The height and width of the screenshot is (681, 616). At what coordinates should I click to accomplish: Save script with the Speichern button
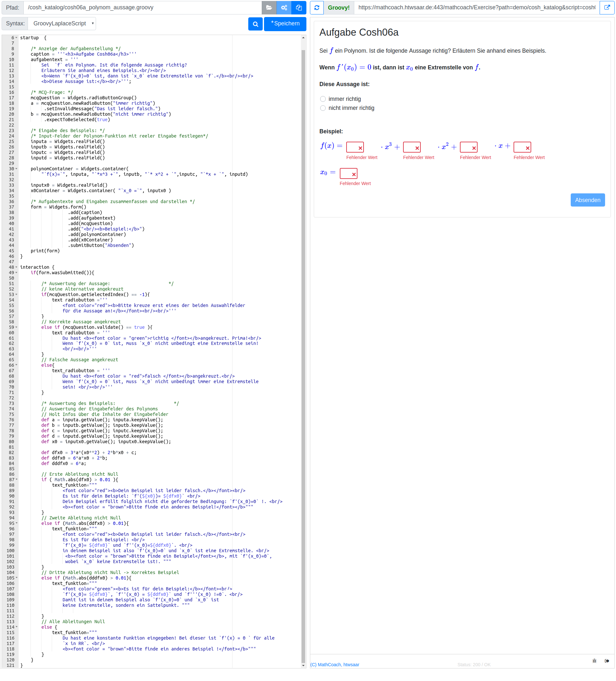285,24
